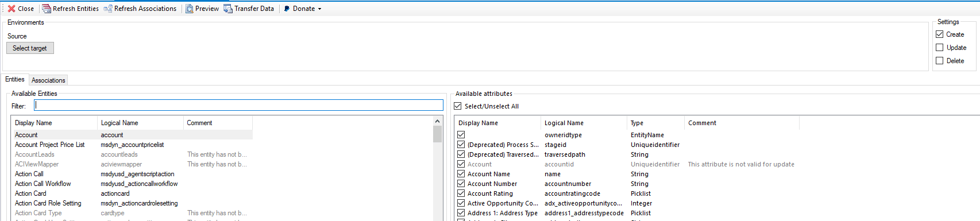Image resolution: width=980 pixels, height=221 pixels.
Task: Uncheck the Account Name attribute checkbox
Action: pos(461,174)
